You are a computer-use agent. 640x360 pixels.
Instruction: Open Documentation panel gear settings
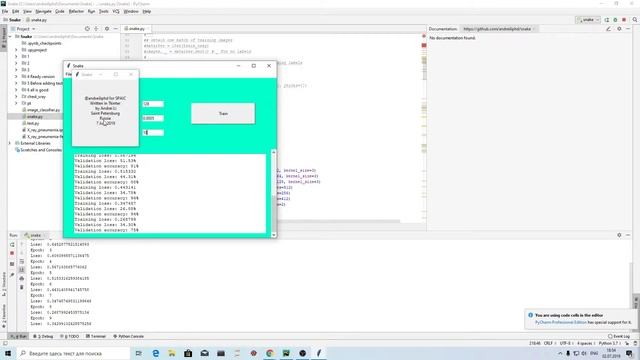(x=619, y=29)
